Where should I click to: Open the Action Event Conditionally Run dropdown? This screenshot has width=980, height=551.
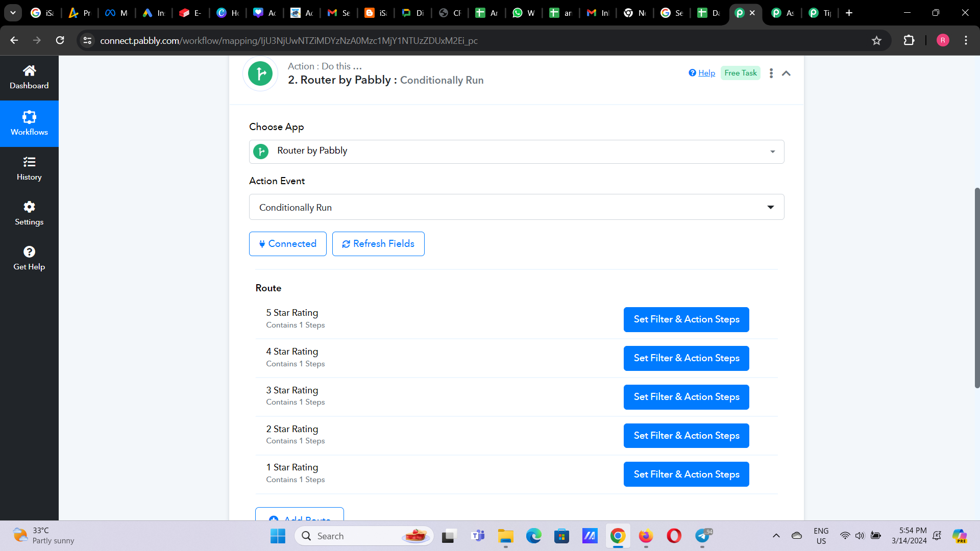(517, 207)
